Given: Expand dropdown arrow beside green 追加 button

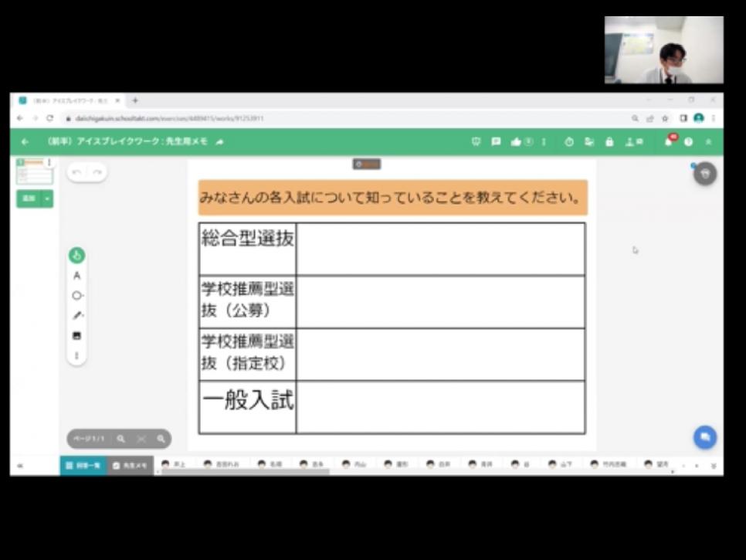Looking at the screenshot, I should 48,199.
